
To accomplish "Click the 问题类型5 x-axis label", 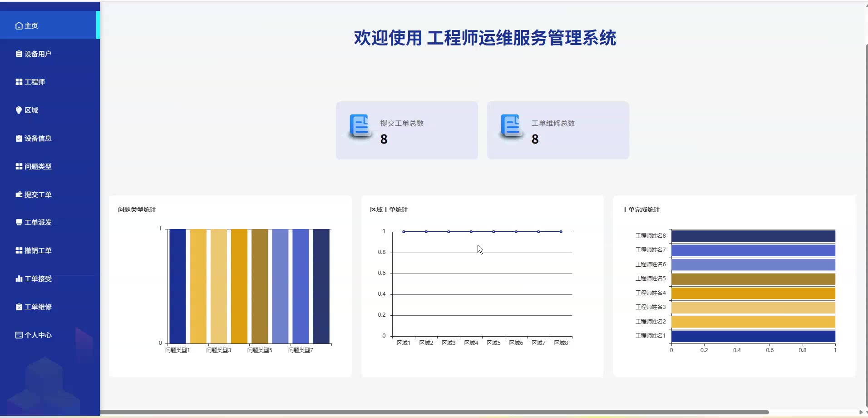I will tap(260, 350).
